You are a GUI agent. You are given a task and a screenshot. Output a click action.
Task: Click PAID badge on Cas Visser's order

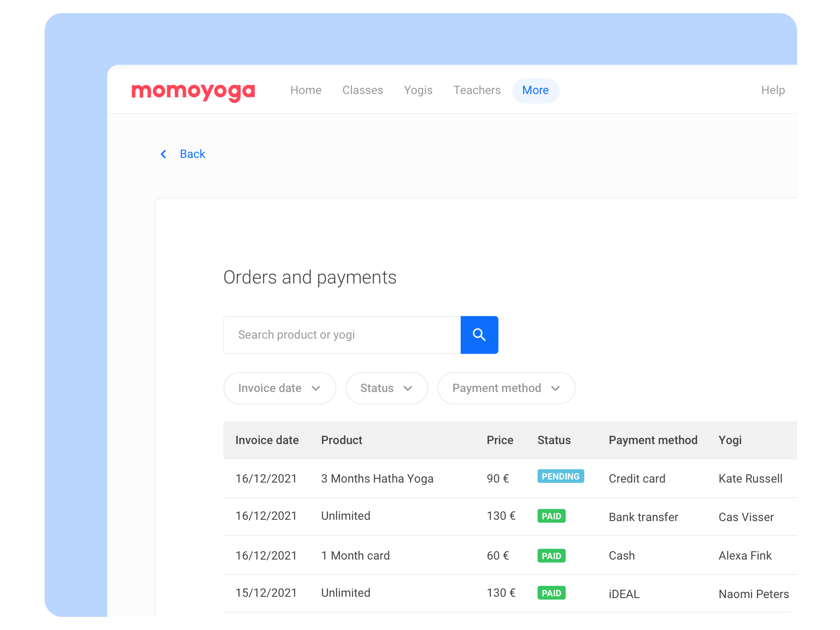click(551, 516)
